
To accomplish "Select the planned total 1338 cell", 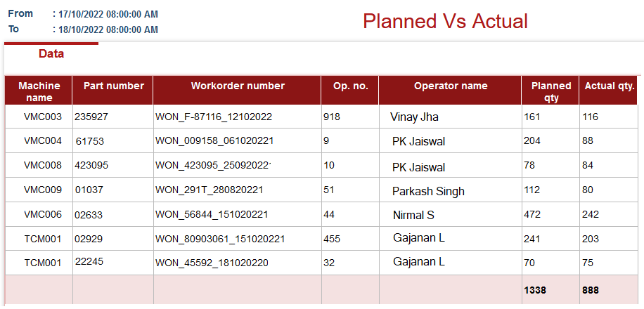I will click(x=550, y=290).
